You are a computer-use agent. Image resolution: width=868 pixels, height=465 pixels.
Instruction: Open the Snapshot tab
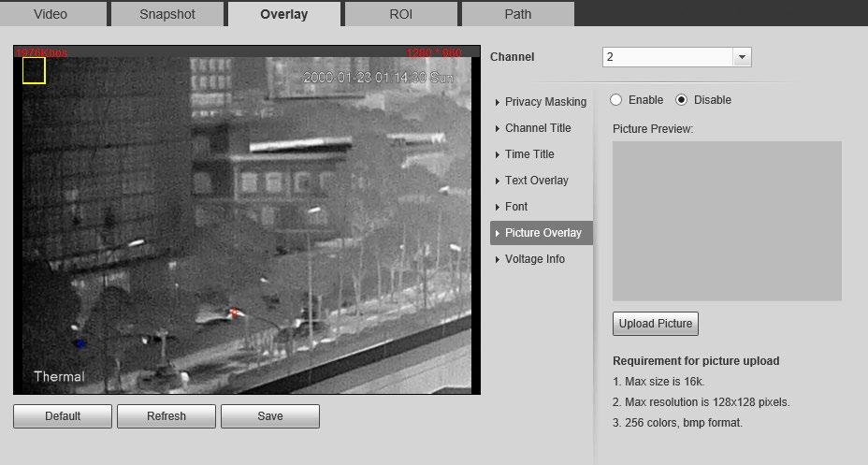coord(167,14)
